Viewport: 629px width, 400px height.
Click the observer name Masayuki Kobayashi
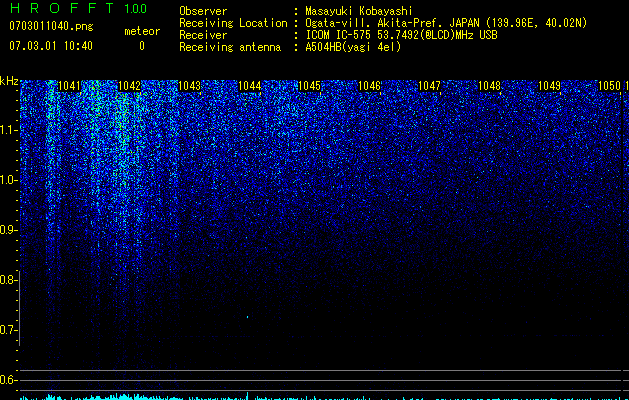coord(359,11)
